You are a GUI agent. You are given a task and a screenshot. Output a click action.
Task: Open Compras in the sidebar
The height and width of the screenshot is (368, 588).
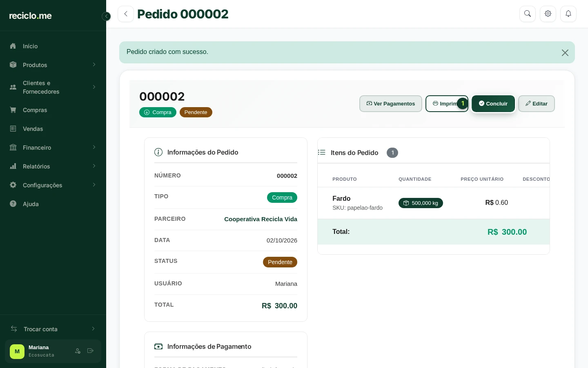53,110
